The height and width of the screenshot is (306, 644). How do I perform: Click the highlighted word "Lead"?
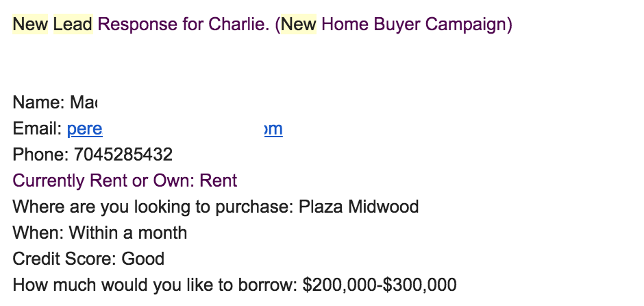coord(72,25)
